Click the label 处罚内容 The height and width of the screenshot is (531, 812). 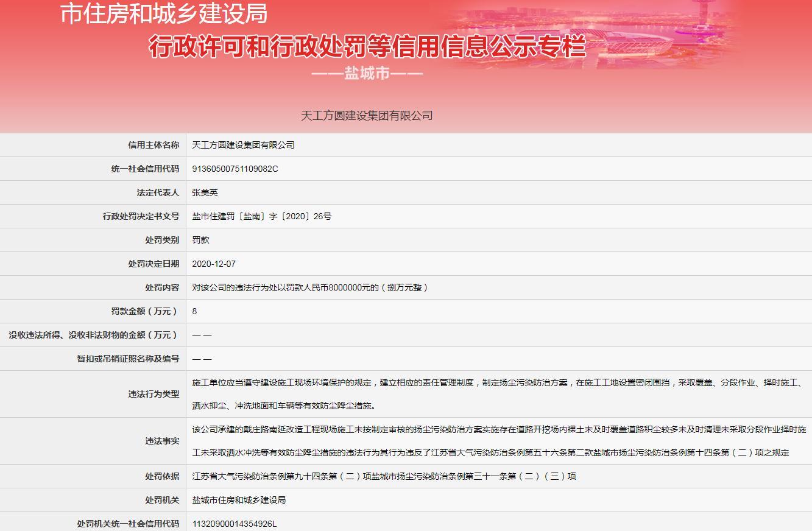coord(162,287)
